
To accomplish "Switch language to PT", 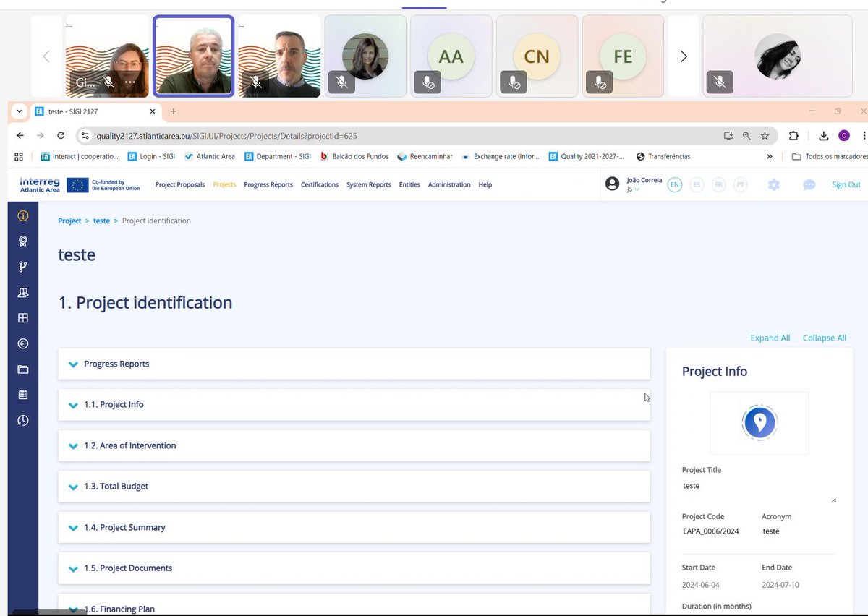I will coord(740,184).
